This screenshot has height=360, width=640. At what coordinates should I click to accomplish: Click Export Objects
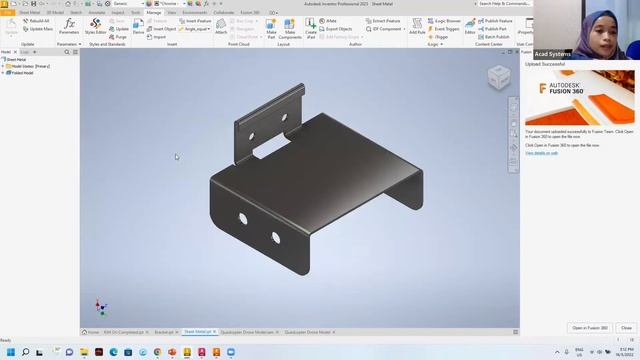[x=336, y=29]
